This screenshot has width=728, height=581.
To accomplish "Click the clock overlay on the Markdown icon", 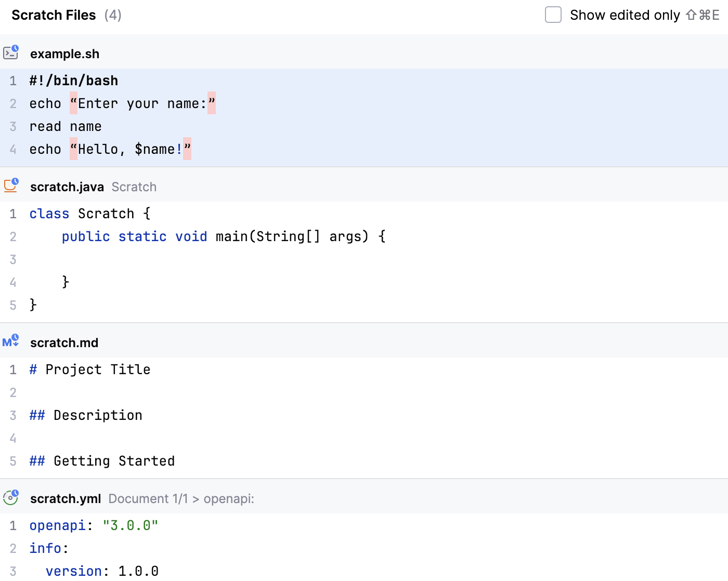I will pyautogui.click(x=16, y=337).
